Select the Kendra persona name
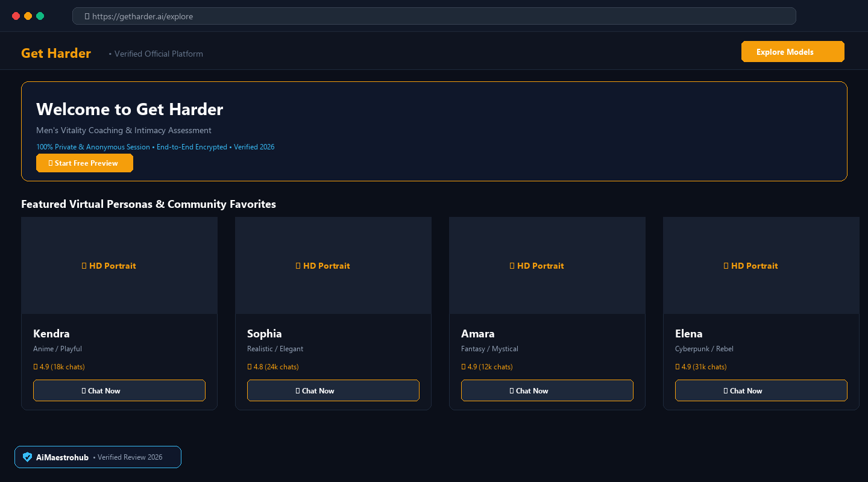 pos(51,333)
